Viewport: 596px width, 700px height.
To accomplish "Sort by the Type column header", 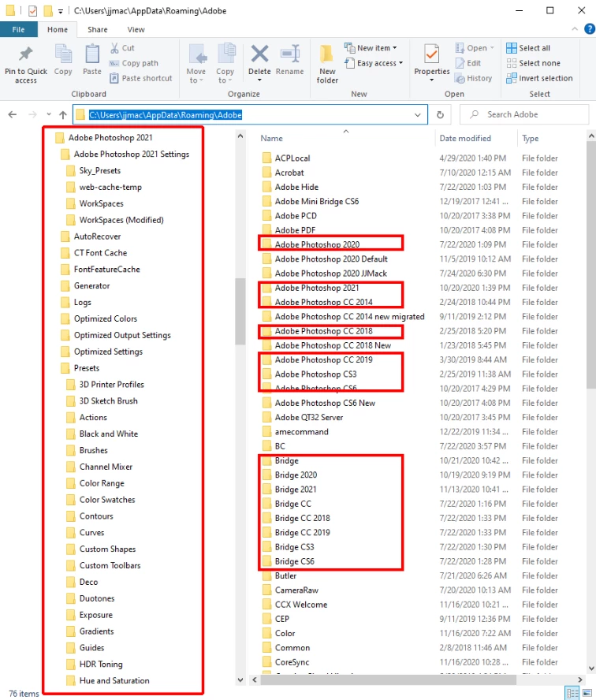I will pos(531,139).
